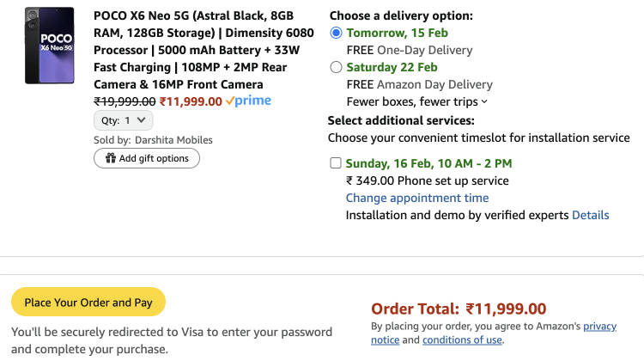Screen dimensions: 644x361
Task: Click the POCO X6 Neo 5G product title
Action: (196, 50)
